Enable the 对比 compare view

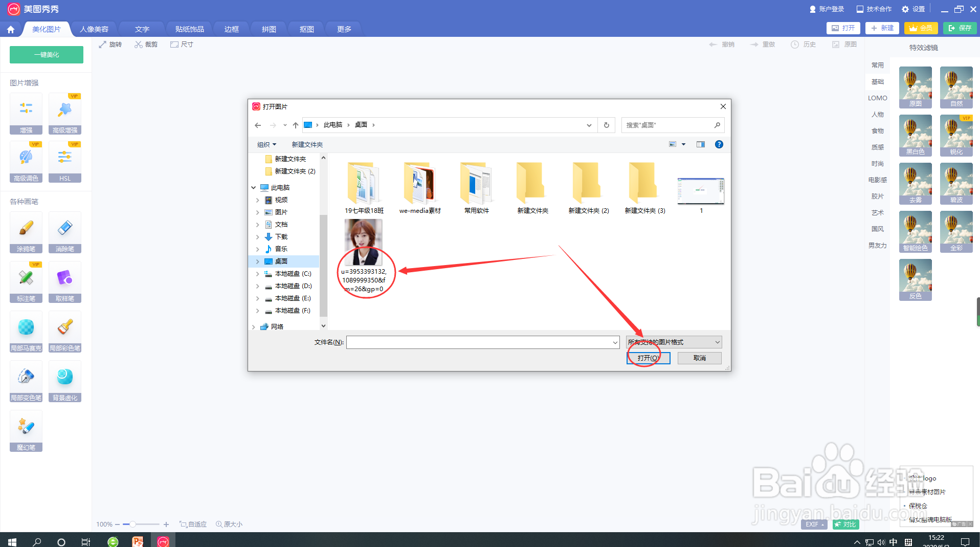pos(845,524)
